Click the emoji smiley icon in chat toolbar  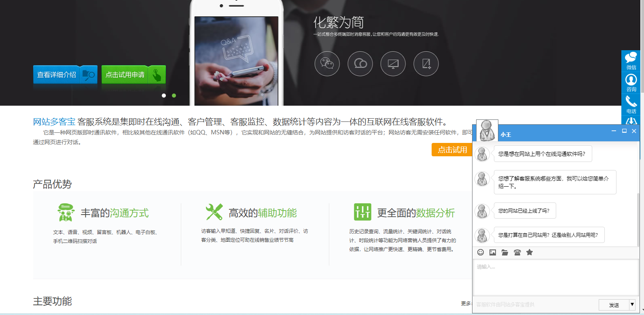(481, 252)
